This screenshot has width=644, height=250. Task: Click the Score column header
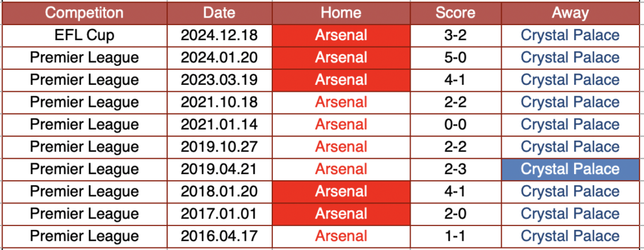(x=455, y=13)
